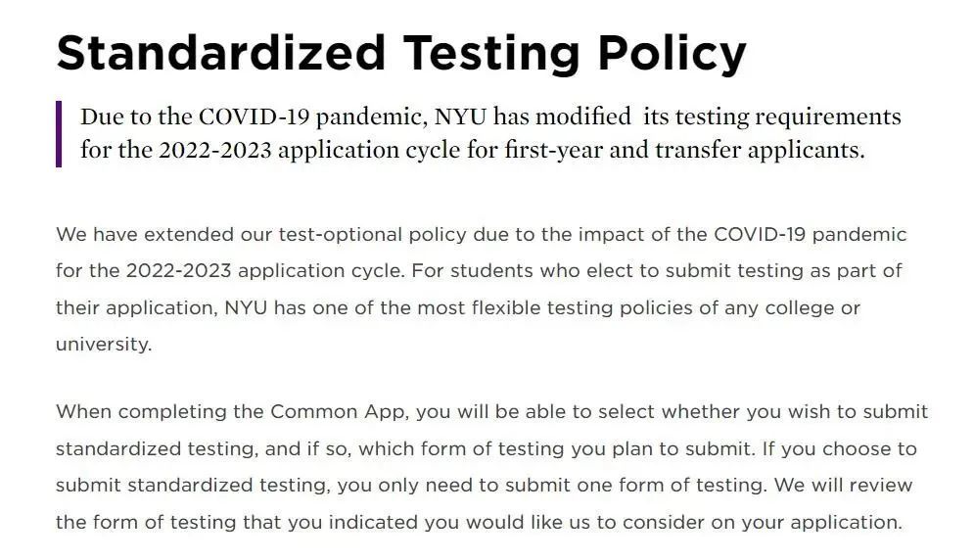Click the word "university." ending first paragraph

[104, 345]
